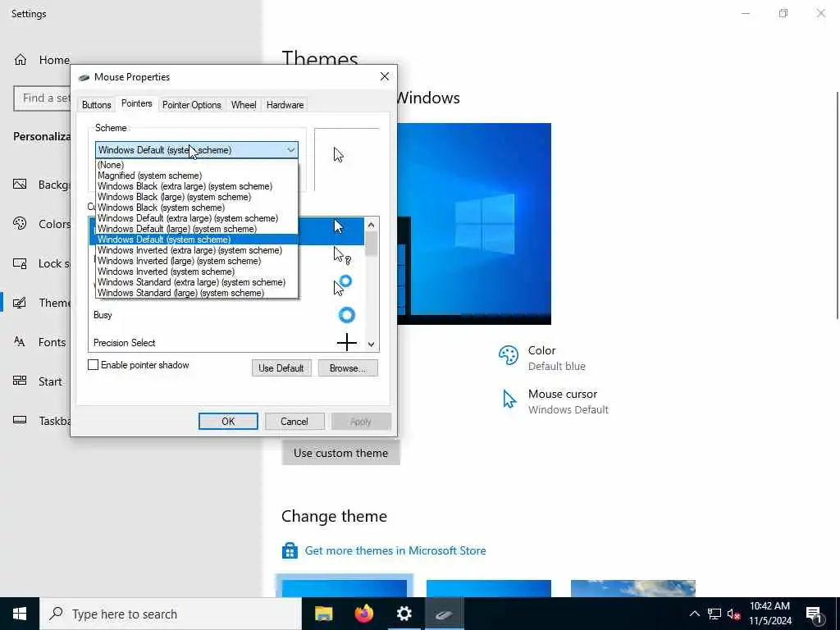Choose Magnified (system scheme)
Image resolution: width=840 pixels, height=630 pixels.
click(197, 176)
